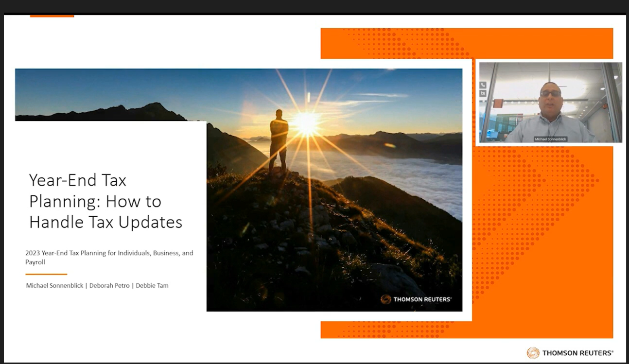Viewport: 629px width, 364px height.
Task: Click the bright sun in the mountain photo
Action: tap(307, 122)
